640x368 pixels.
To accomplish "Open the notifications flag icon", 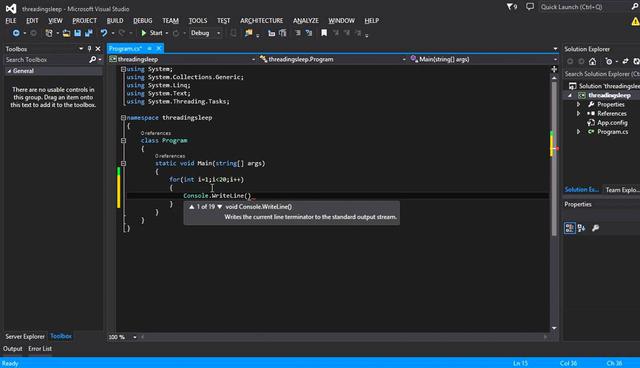I will point(511,7).
